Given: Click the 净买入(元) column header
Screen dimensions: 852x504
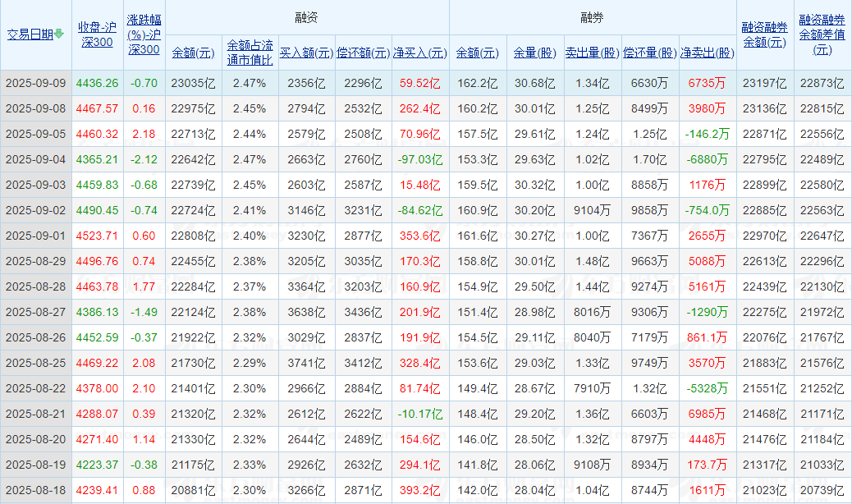Looking at the screenshot, I should point(420,53).
